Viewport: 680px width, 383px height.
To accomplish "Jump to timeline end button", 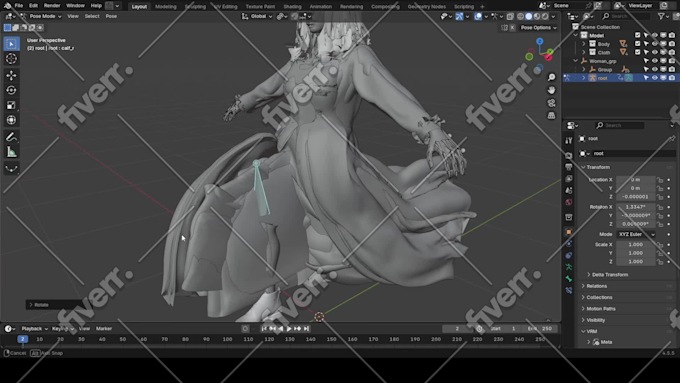I will point(307,329).
